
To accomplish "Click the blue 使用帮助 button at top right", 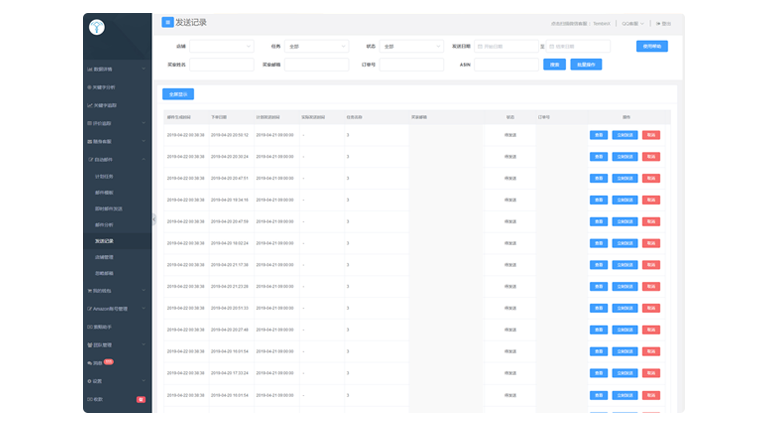I will [x=652, y=46].
